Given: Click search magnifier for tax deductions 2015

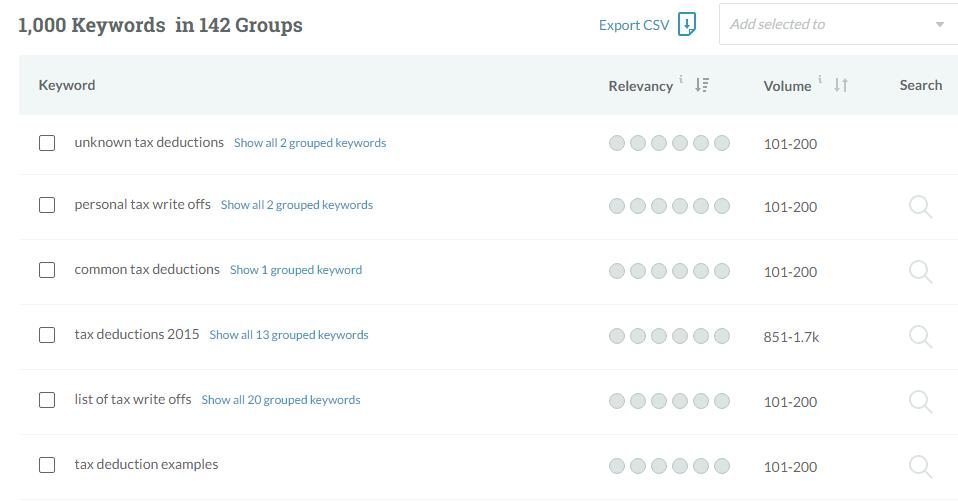Looking at the screenshot, I should (920, 336).
